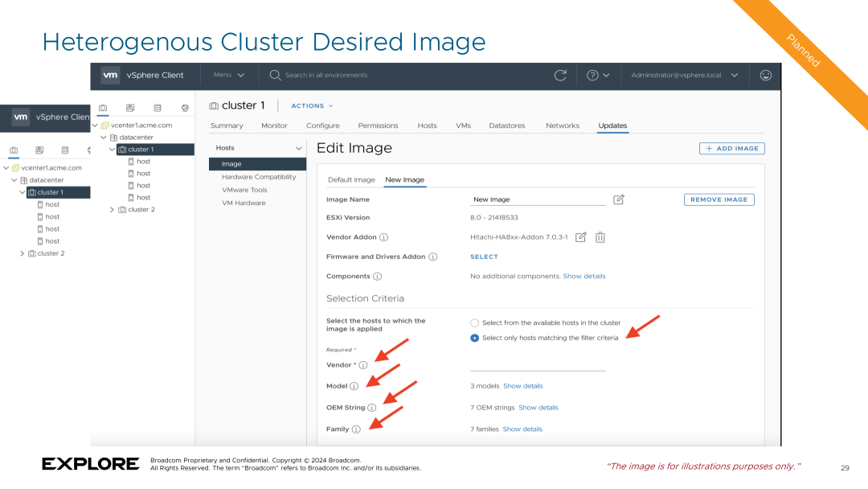Collapse vcenter1.acme.com node in main window tree
Image resolution: width=868 pixels, height=489 pixels.
click(x=95, y=125)
